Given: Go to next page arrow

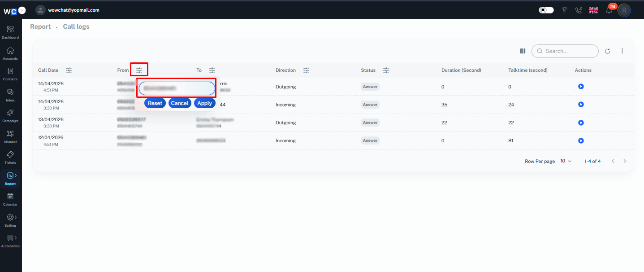Looking at the screenshot, I should (x=625, y=161).
